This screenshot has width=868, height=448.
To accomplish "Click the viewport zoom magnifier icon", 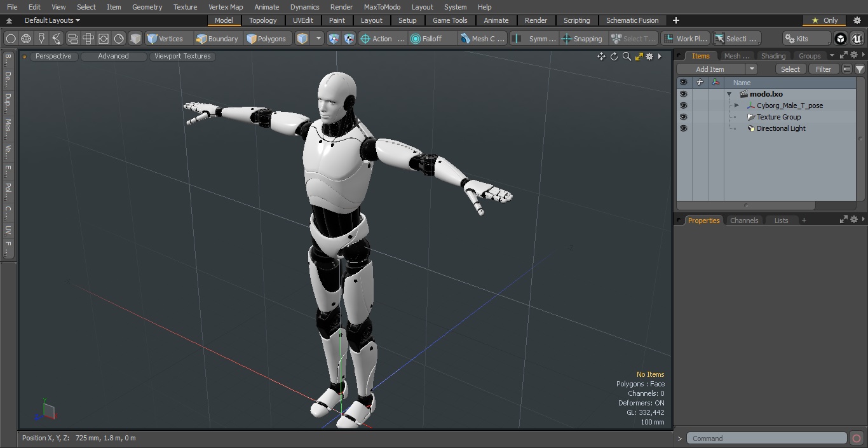I will [627, 57].
